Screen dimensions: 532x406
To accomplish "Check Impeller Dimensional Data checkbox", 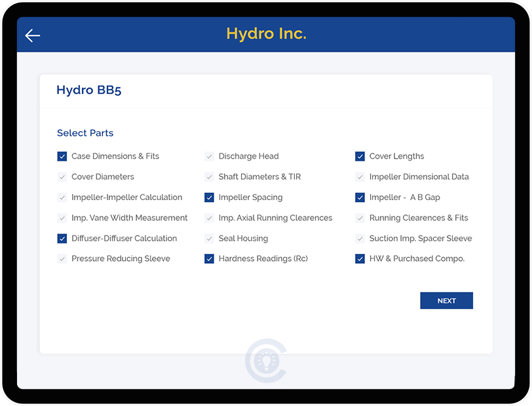I will click(360, 177).
